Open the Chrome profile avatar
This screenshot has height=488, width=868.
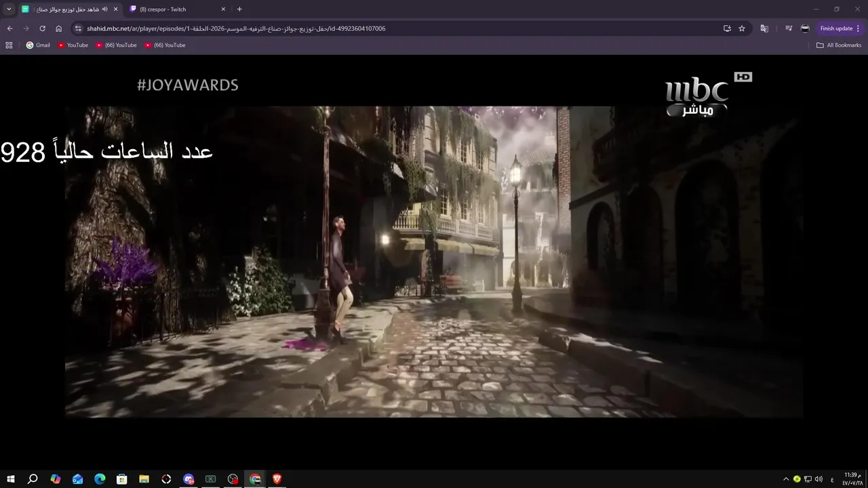[805, 28]
